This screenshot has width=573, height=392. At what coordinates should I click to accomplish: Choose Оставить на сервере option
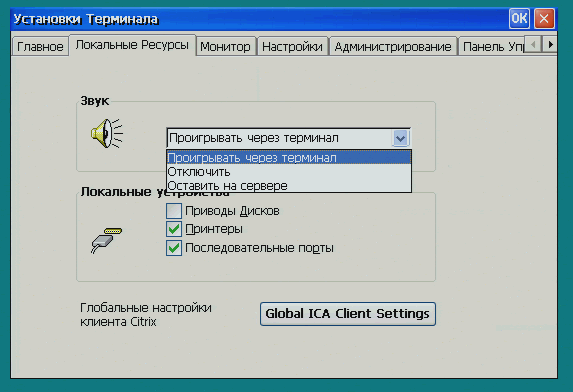(x=289, y=186)
